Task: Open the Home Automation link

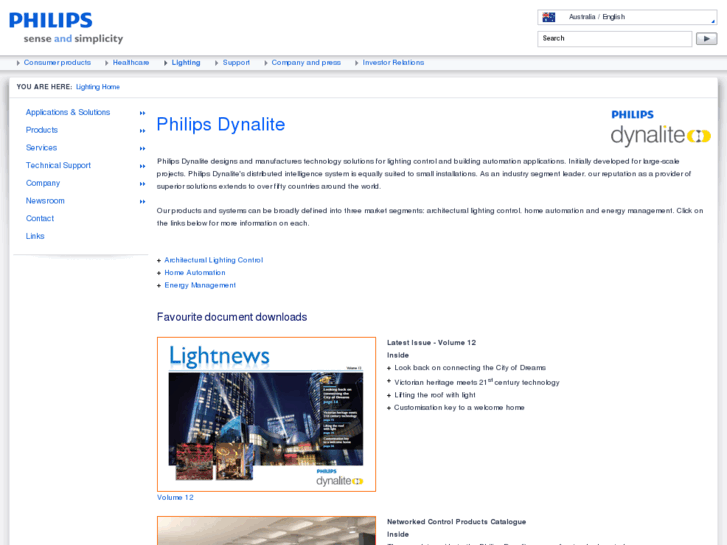Action: pyautogui.click(x=195, y=273)
